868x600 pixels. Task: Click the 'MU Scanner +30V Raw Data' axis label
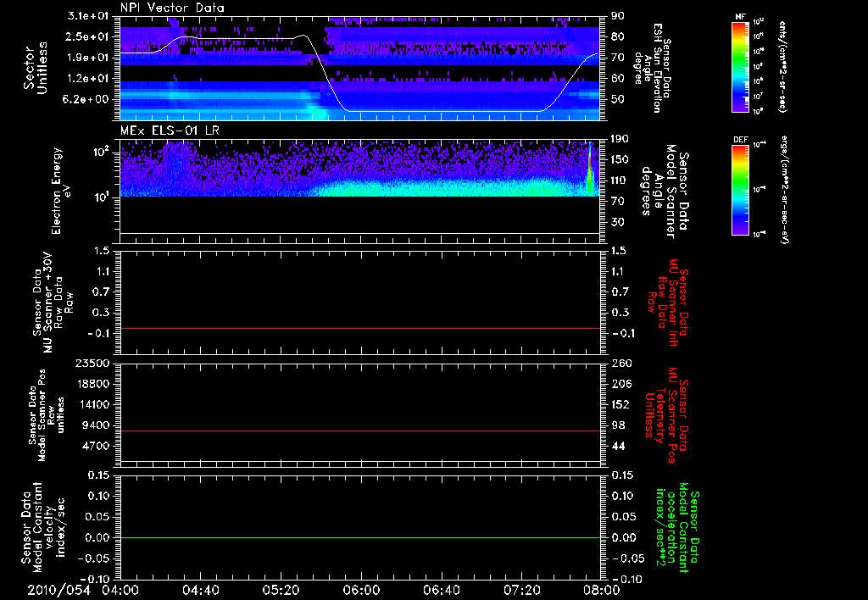point(53,303)
